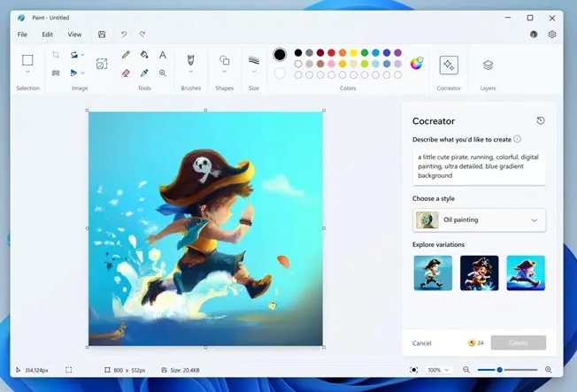
Task: Click the Shapes icon
Action: tap(224, 59)
